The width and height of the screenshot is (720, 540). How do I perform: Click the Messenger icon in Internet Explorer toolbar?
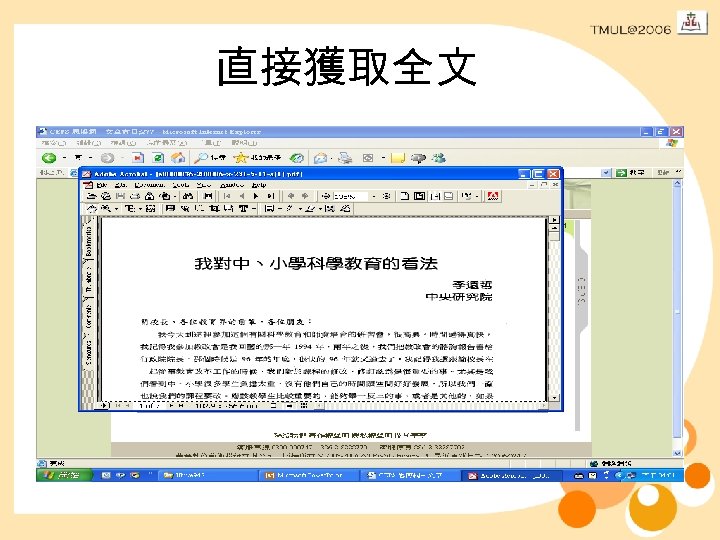click(x=439, y=158)
